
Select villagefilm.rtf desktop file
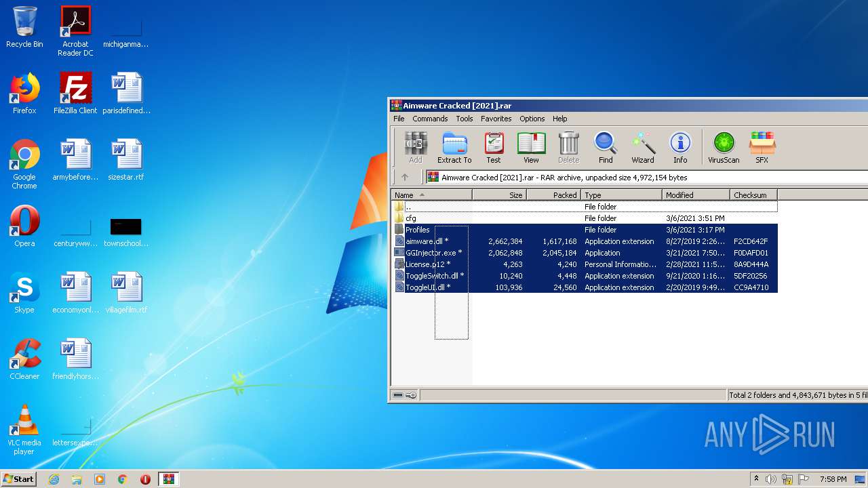click(126, 293)
